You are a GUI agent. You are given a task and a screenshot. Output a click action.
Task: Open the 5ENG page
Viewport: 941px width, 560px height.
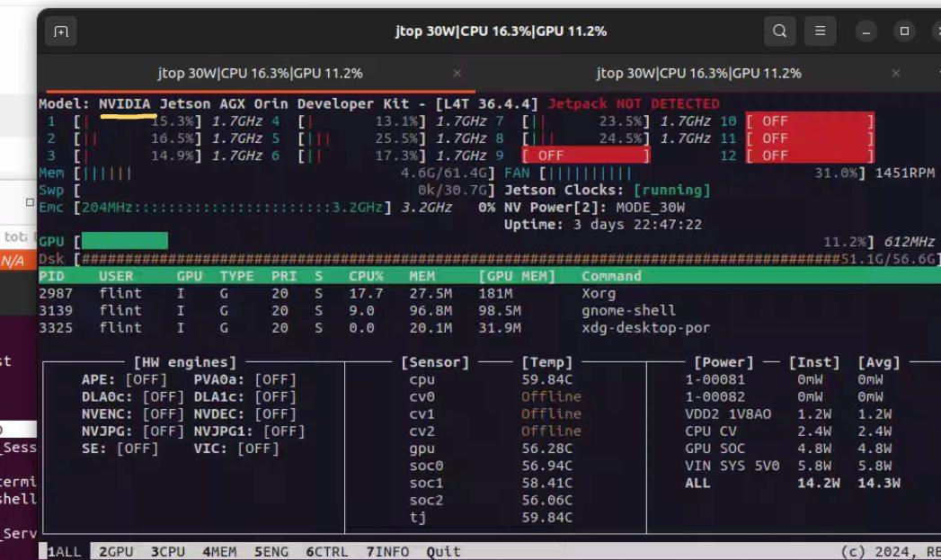[x=271, y=552]
